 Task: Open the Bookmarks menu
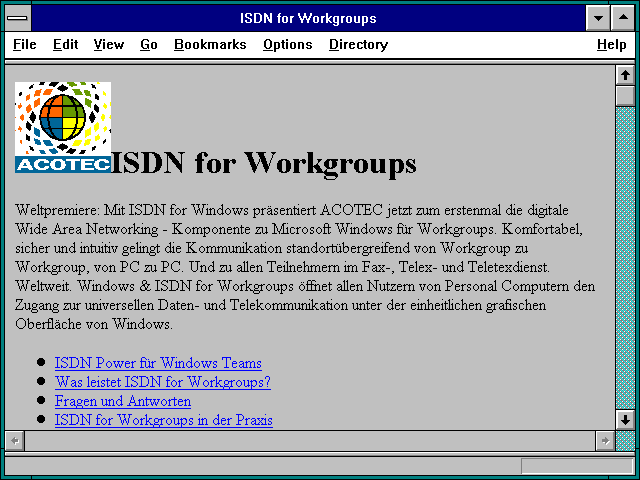click(x=210, y=44)
